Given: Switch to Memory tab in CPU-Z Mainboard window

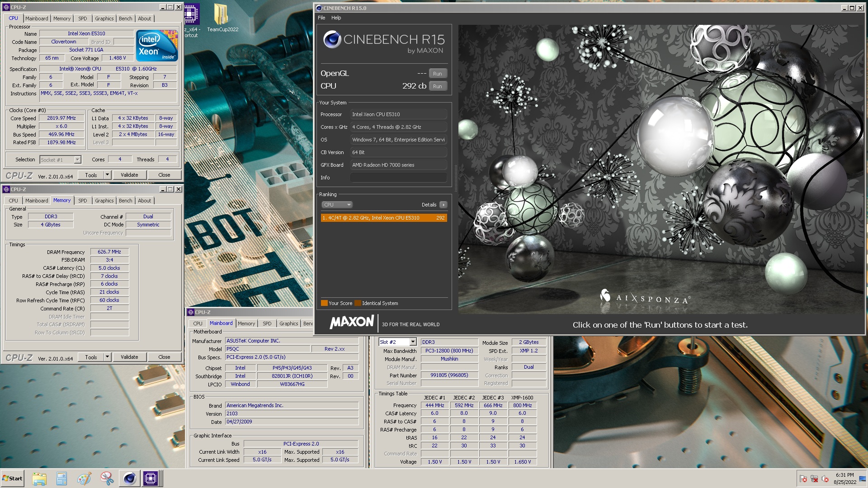Looking at the screenshot, I should 246,324.
